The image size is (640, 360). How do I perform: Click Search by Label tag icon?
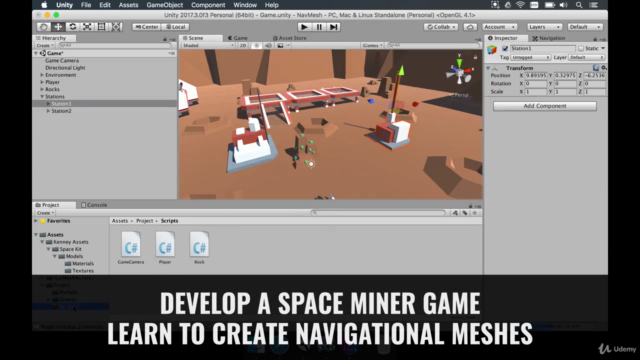click(465, 213)
